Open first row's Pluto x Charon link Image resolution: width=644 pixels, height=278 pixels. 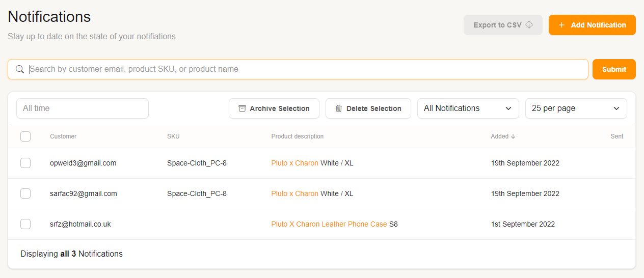pos(294,163)
